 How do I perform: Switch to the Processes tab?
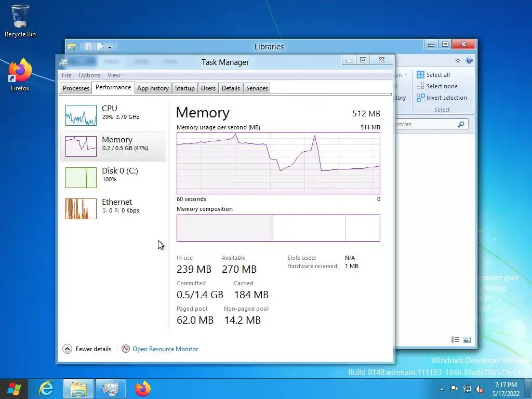pyautogui.click(x=76, y=88)
